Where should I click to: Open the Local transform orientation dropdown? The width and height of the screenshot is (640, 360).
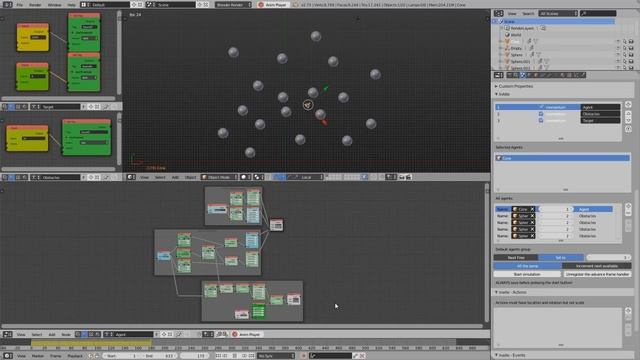(312, 177)
